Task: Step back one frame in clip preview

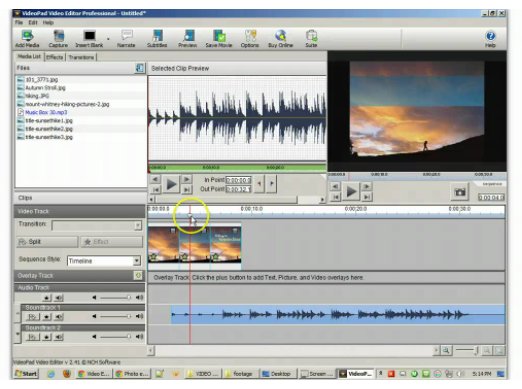Action: pos(155,180)
